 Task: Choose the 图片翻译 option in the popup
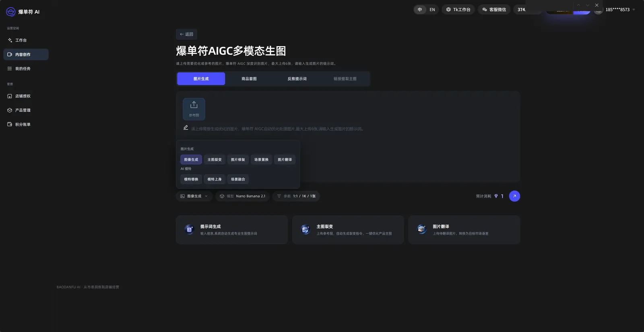point(285,160)
